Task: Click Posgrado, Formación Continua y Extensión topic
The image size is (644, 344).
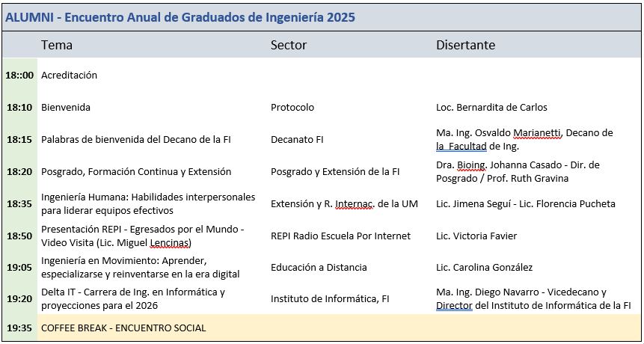Action: 136,172
